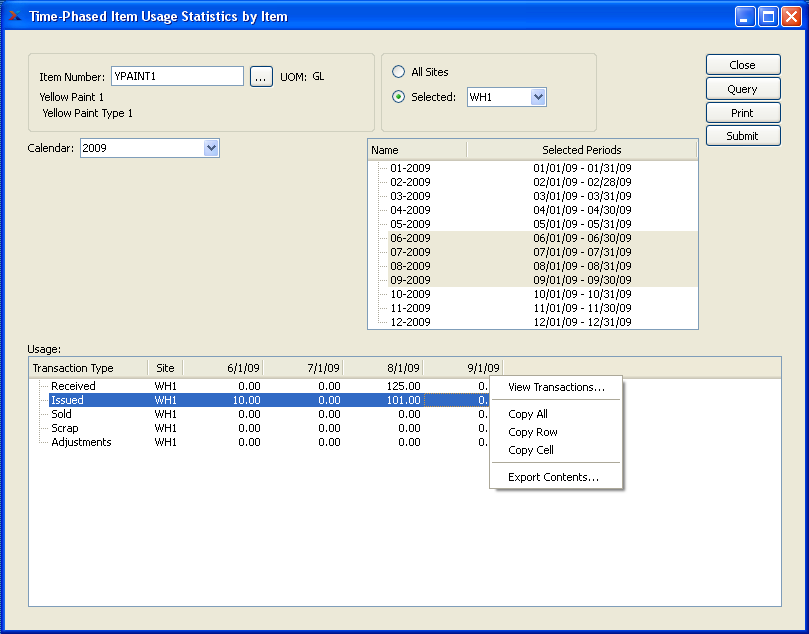Select the Received transaction type row

click(73, 386)
